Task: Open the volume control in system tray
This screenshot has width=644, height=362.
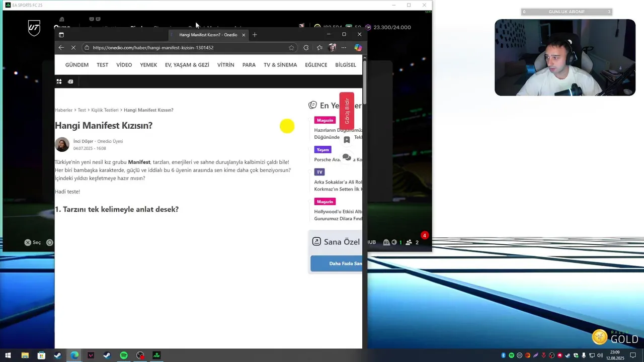Action: (600, 355)
